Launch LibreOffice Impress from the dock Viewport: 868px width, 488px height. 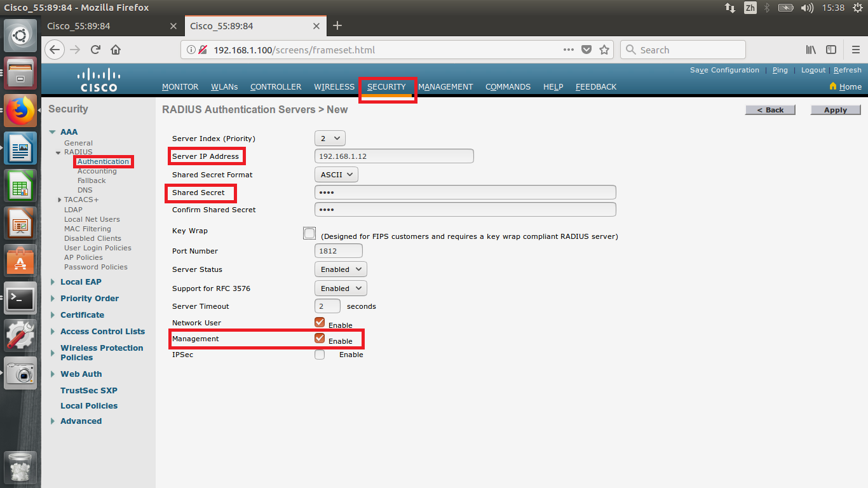[20, 223]
